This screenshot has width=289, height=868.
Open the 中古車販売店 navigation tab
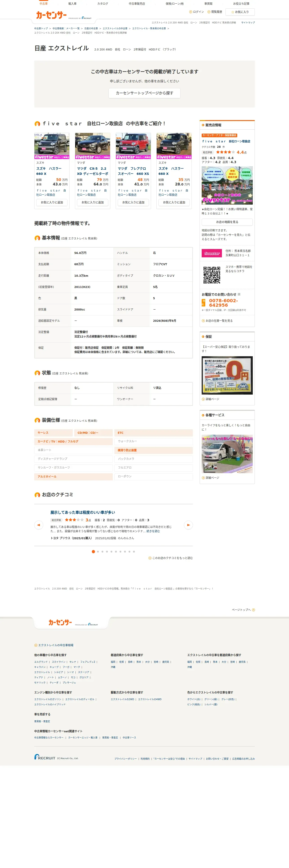[x=137, y=4]
